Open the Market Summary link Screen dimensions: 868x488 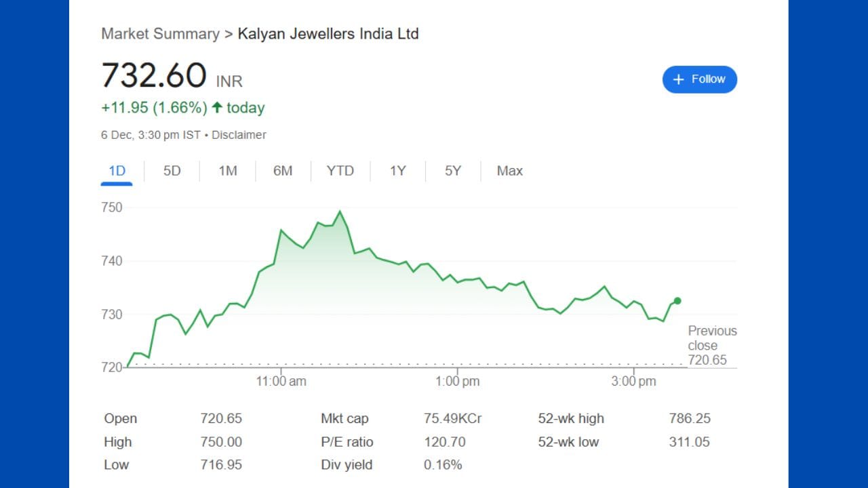160,34
